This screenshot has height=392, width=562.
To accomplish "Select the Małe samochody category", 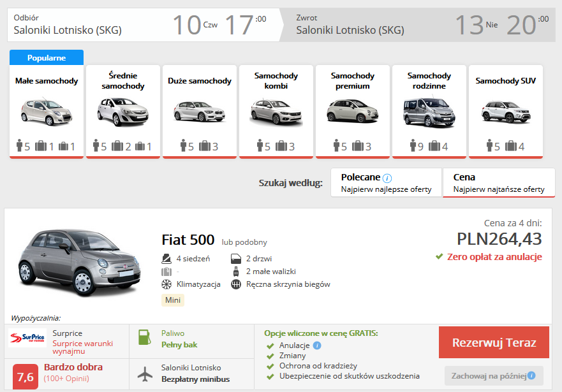I will click(x=47, y=110).
